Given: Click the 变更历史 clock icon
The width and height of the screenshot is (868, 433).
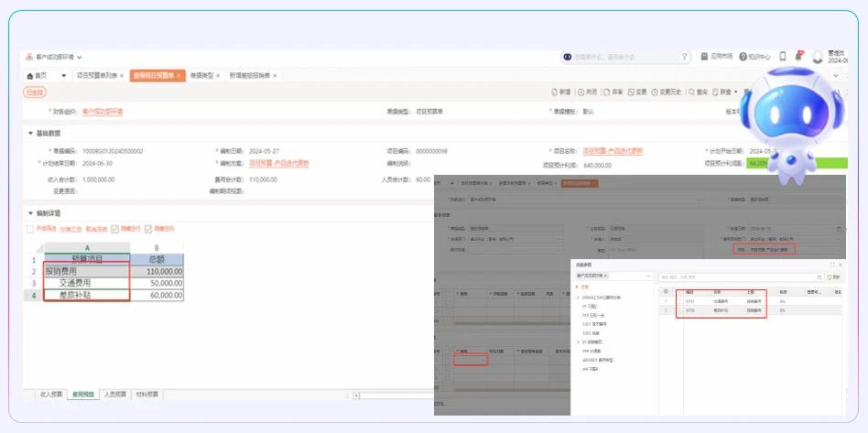Looking at the screenshot, I should [655, 92].
